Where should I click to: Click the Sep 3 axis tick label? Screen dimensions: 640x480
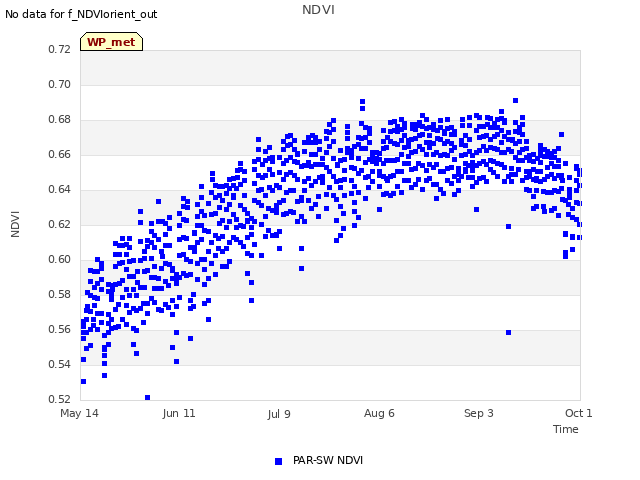click(x=479, y=413)
